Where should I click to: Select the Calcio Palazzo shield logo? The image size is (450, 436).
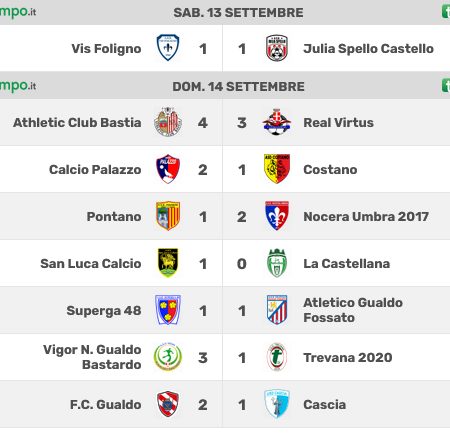click(x=168, y=169)
